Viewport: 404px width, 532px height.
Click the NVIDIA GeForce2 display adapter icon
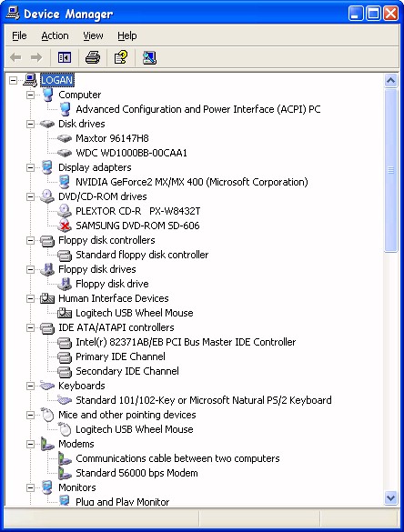[65, 182]
